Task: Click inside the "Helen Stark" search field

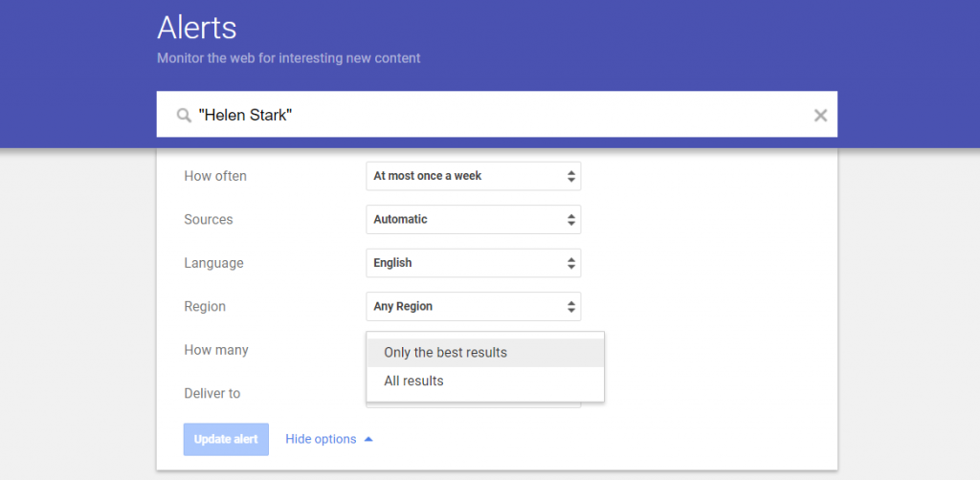Action: [x=497, y=114]
